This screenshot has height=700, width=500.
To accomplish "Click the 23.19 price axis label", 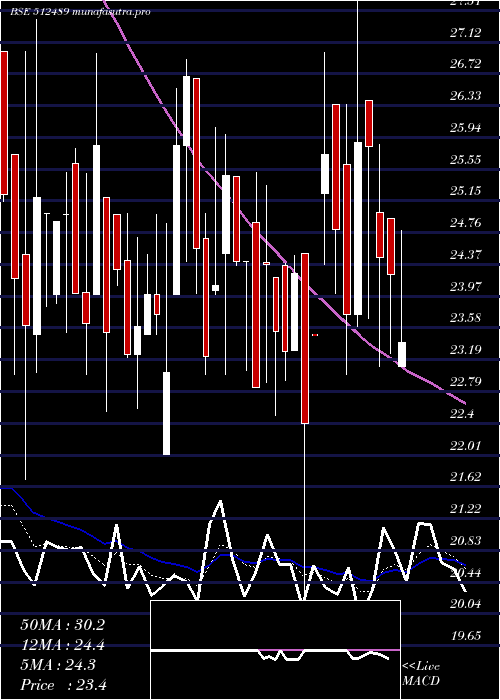I will point(466,350).
